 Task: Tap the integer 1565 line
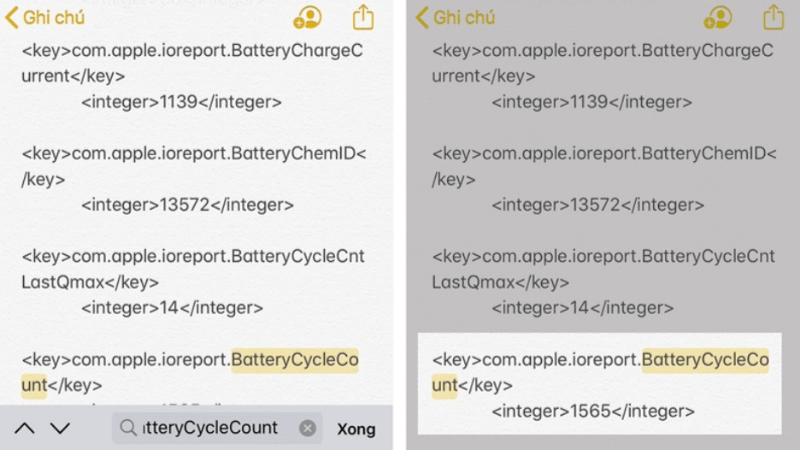coord(592,411)
